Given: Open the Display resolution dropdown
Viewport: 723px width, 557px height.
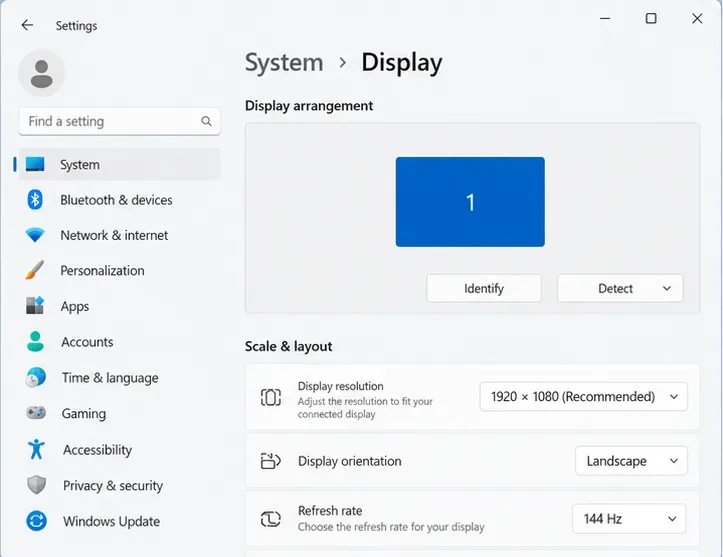Looking at the screenshot, I should (x=583, y=397).
